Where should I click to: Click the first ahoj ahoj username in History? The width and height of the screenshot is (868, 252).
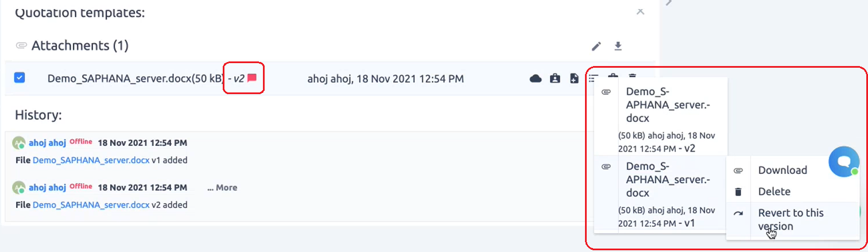pyautogui.click(x=48, y=142)
